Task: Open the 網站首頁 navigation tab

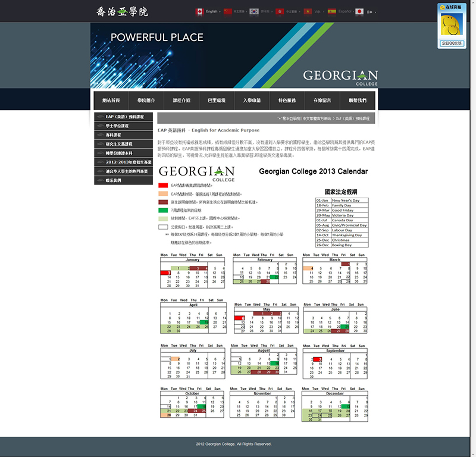Action: coord(111,101)
